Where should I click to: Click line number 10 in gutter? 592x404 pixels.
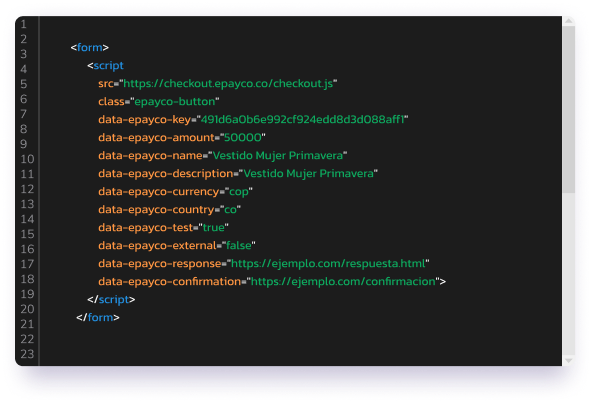(27, 159)
